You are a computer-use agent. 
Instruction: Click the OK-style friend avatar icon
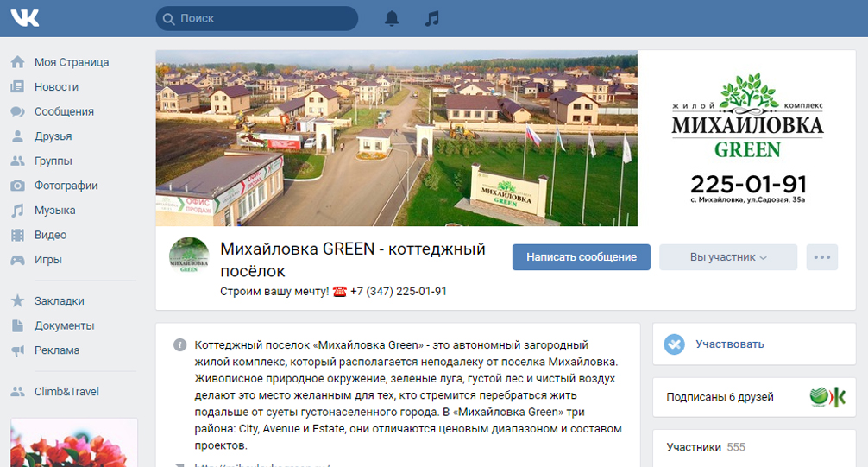tap(838, 396)
